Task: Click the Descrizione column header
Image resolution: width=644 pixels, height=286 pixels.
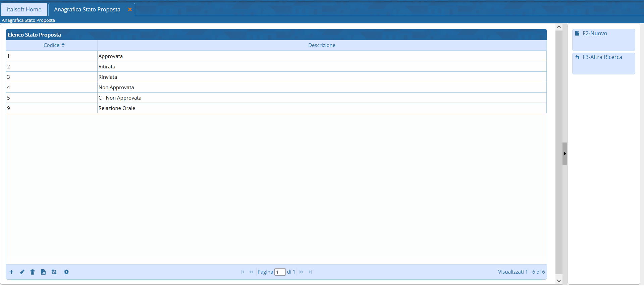Action: 322,45
